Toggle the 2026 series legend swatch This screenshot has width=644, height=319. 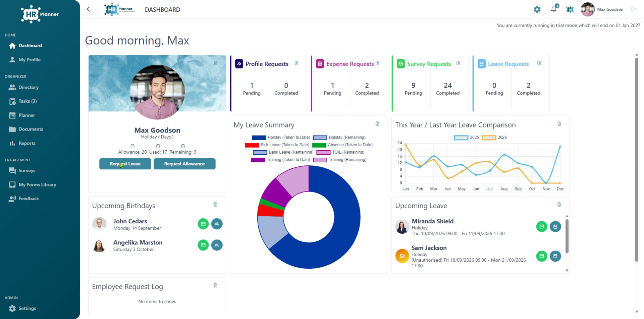(x=489, y=138)
